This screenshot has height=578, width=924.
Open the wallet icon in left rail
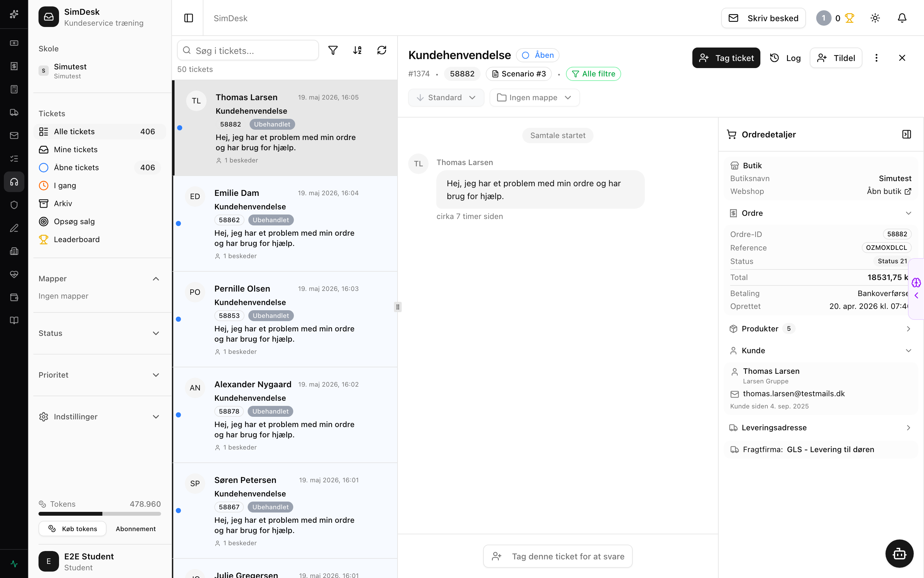pos(14,297)
